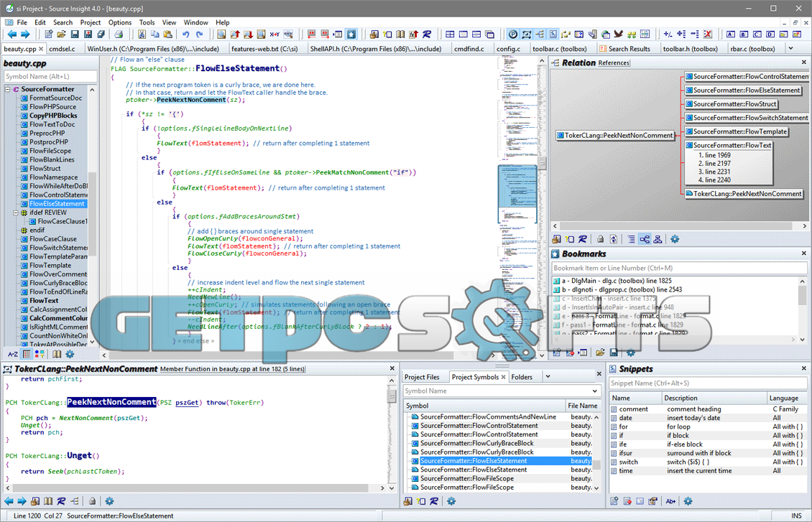Toggle the Project window 'P' panel icon
The image size is (812, 522).
coord(512,34)
